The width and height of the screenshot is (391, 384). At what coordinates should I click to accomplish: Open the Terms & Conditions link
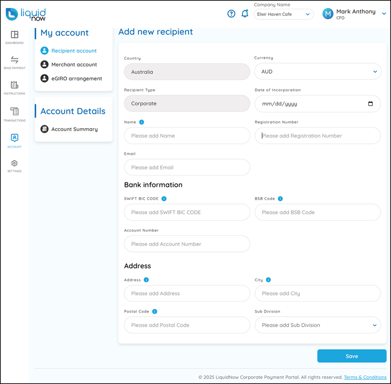[x=365, y=377]
